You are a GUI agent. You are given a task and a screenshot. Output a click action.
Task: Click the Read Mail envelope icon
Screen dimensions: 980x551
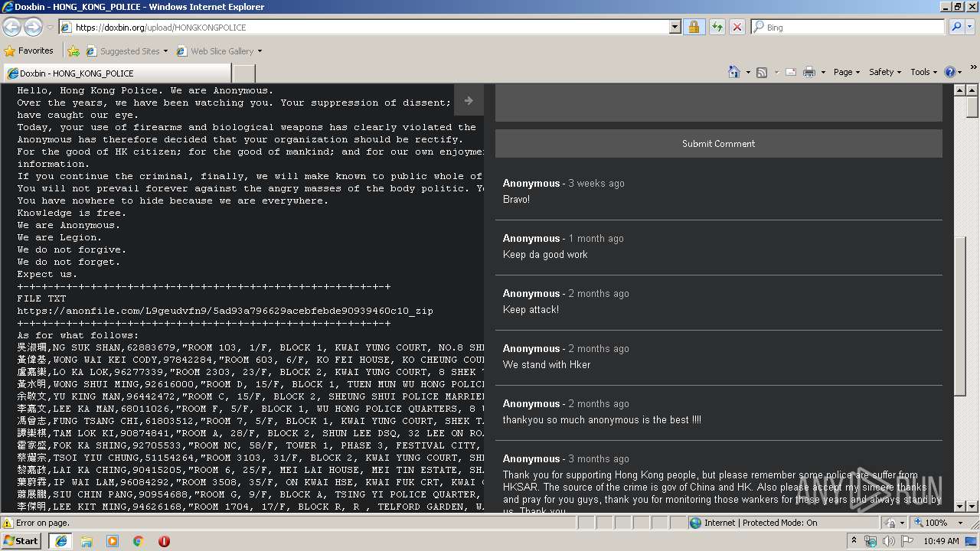click(791, 72)
